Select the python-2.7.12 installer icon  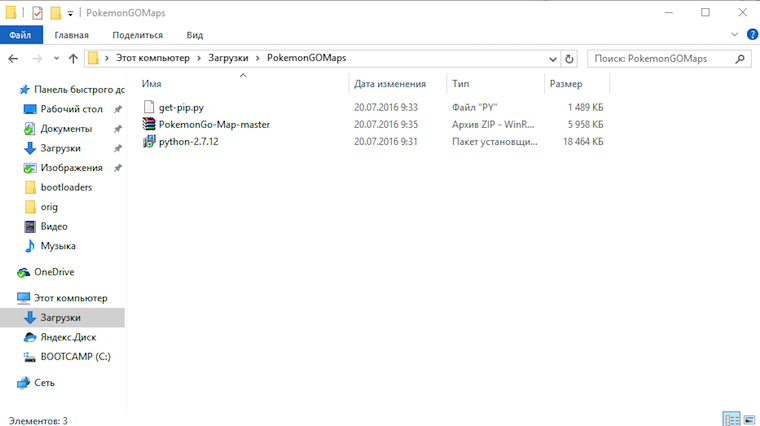149,142
